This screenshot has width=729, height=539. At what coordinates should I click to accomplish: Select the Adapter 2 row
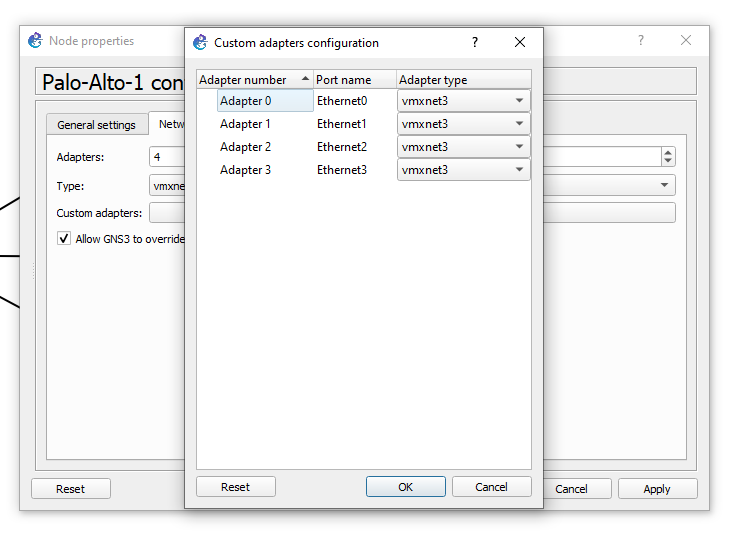(x=245, y=147)
